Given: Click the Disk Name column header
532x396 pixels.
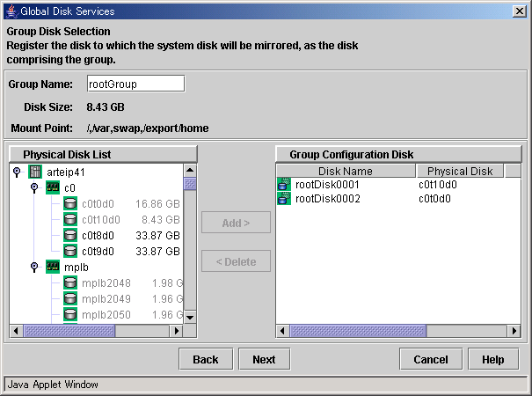Looking at the screenshot, I should click(346, 171).
